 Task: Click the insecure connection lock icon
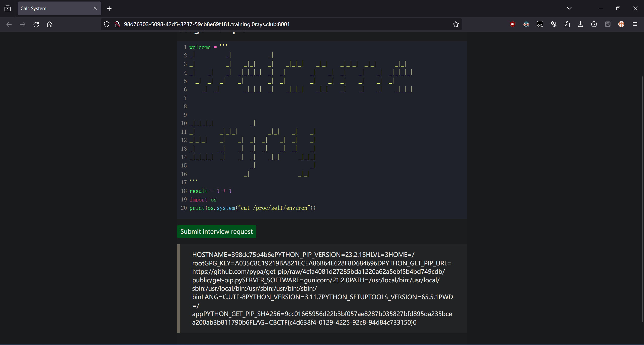[x=117, y=24]
